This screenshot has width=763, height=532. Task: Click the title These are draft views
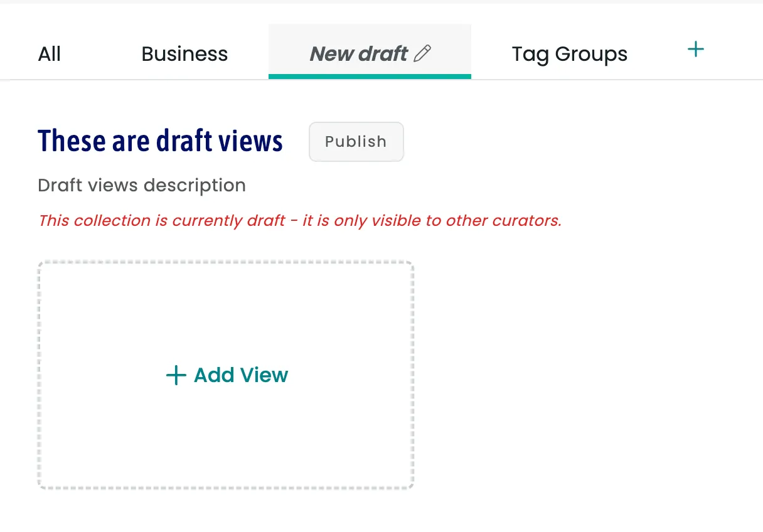point(160,141)
